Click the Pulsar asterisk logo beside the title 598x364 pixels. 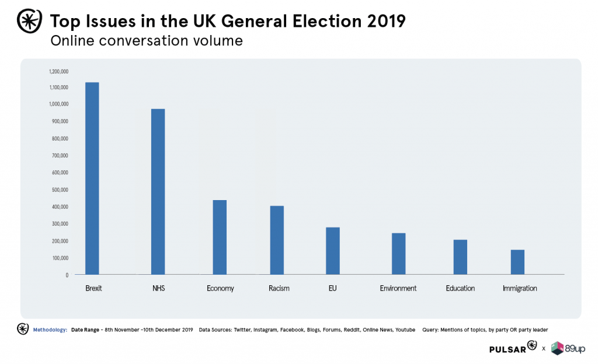pyautogui.click(x=29, y=21)
